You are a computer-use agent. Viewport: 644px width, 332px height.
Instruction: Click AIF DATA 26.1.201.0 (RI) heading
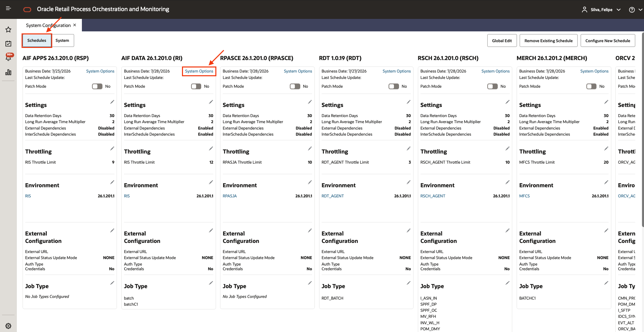[x=152, y=58]
